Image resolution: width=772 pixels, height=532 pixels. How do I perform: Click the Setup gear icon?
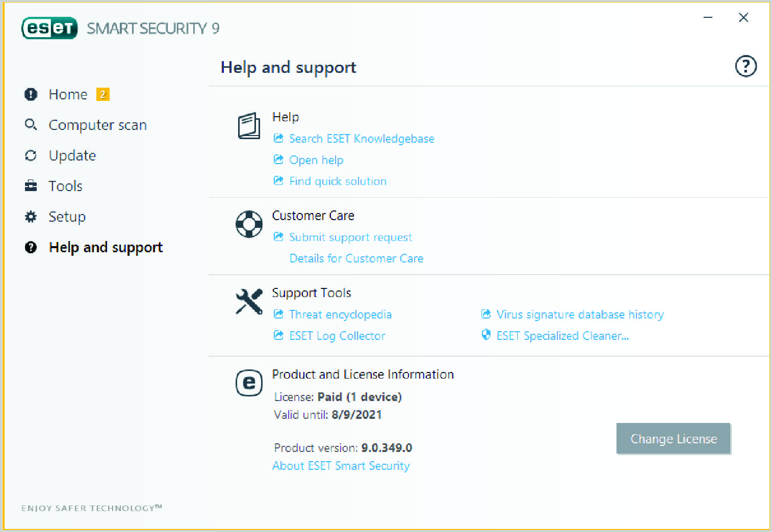[31, 217]
